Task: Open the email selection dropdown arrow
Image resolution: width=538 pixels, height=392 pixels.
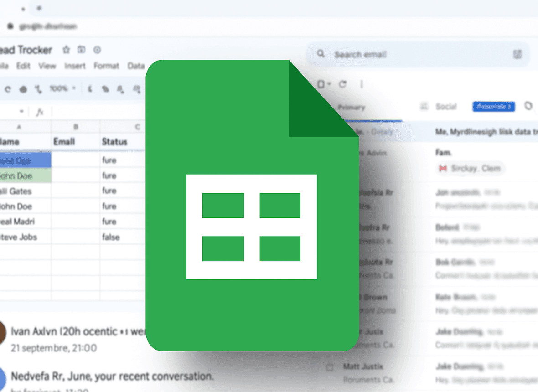Action: (328, 83)
